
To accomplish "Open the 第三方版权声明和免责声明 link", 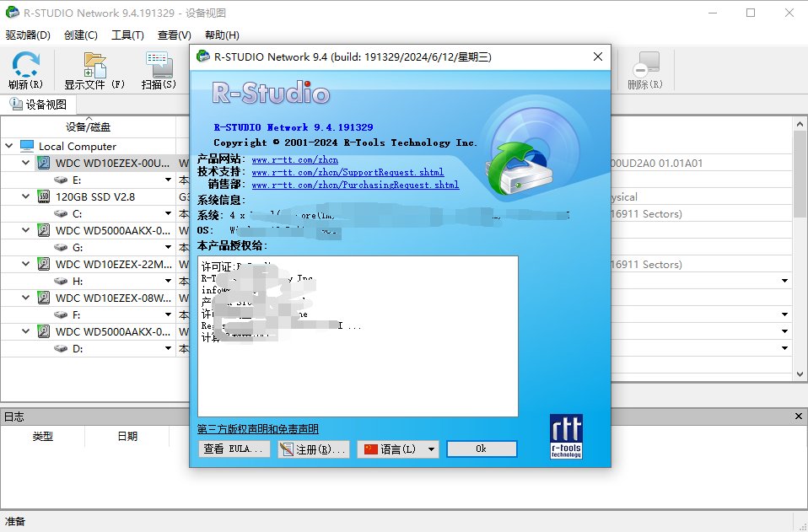I will (x=257, y=429).
